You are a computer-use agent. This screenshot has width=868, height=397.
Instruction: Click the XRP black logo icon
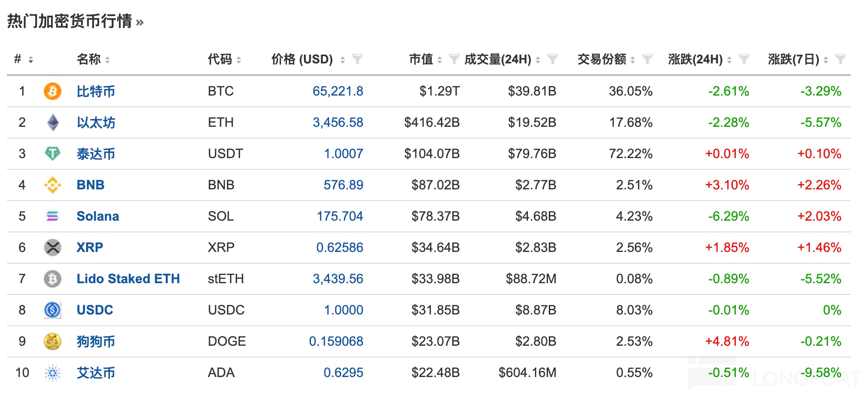[x=53, y=248]
